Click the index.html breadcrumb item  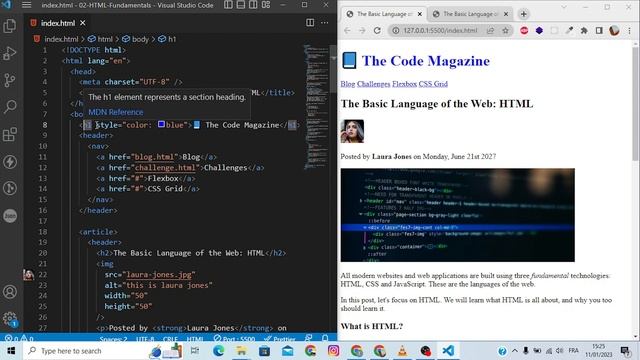56,39
